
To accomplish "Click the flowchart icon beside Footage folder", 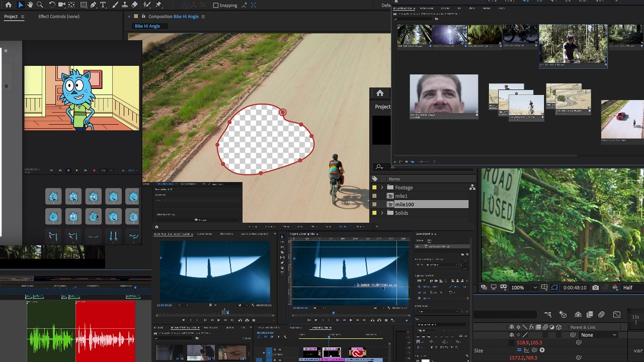I will (x=472, y=188).
